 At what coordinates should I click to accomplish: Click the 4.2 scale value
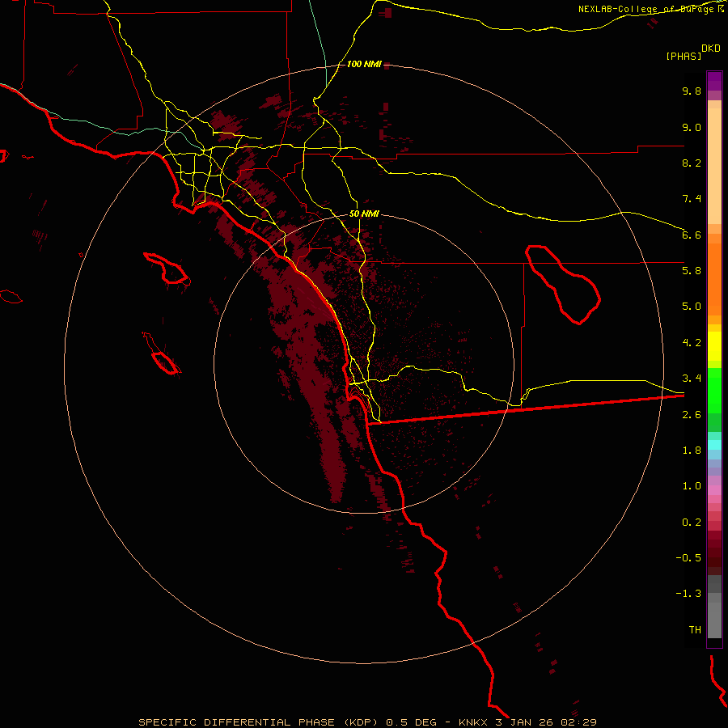point(692,343)
